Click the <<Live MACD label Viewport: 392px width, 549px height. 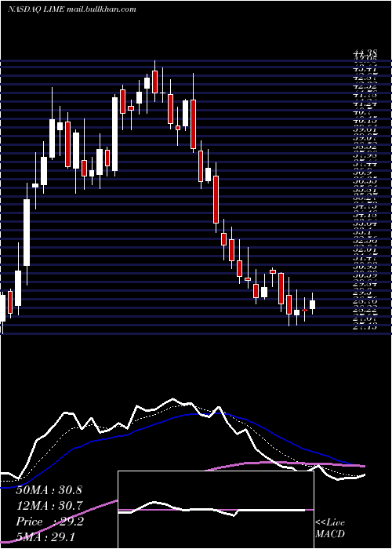(330, 529)
